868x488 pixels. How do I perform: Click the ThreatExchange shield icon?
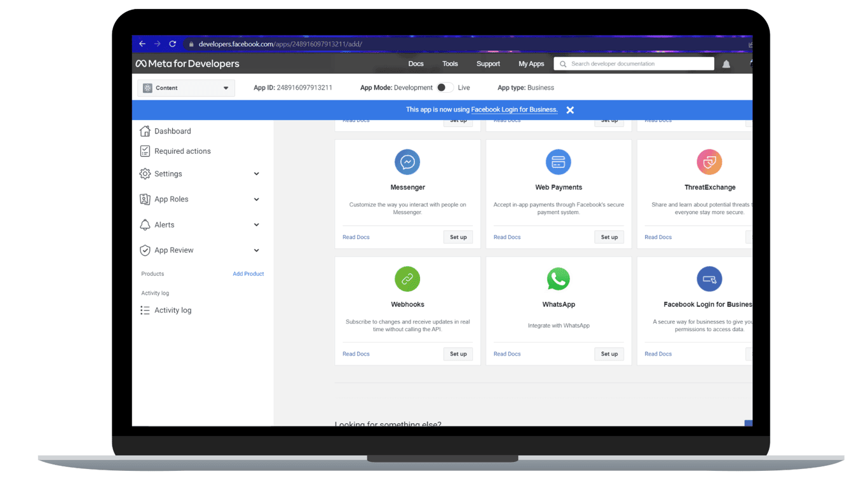point(709,162)
